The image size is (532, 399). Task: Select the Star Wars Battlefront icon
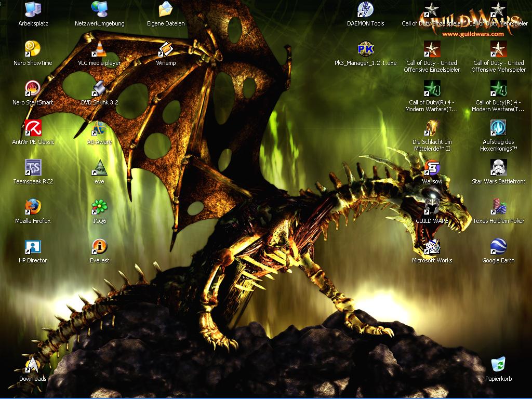[498, 167]
